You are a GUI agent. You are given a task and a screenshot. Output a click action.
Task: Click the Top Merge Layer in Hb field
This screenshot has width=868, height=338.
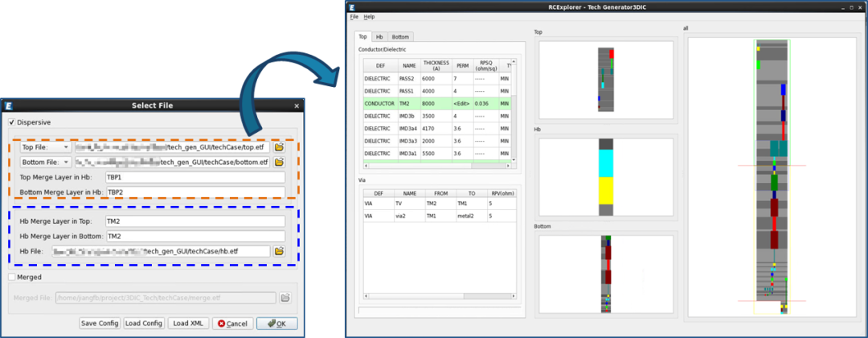195,177
